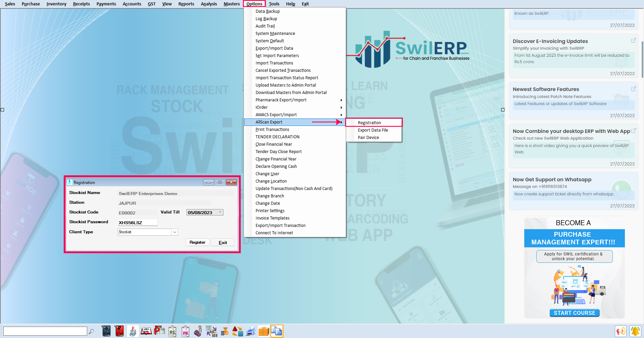The image size is (644, 338).
Task: Open the RE clipboard icon
Action: 172,331
